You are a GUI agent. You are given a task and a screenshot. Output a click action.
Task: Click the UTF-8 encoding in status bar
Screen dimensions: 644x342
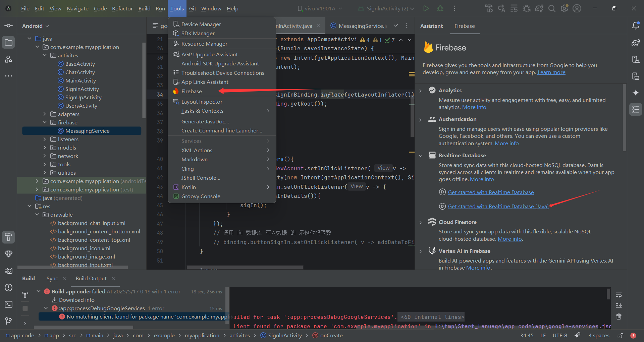(x=560, y=335)
